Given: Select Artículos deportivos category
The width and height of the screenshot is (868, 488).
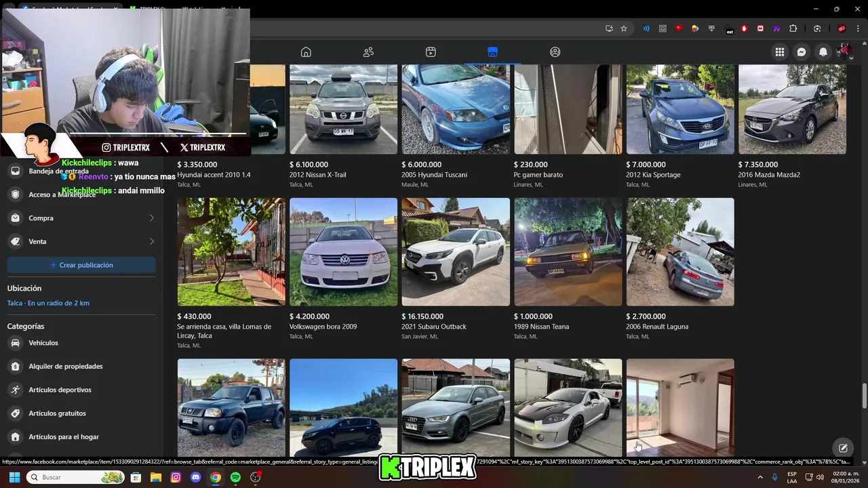Looking at the screenshot, I should (x=81, y=390).
